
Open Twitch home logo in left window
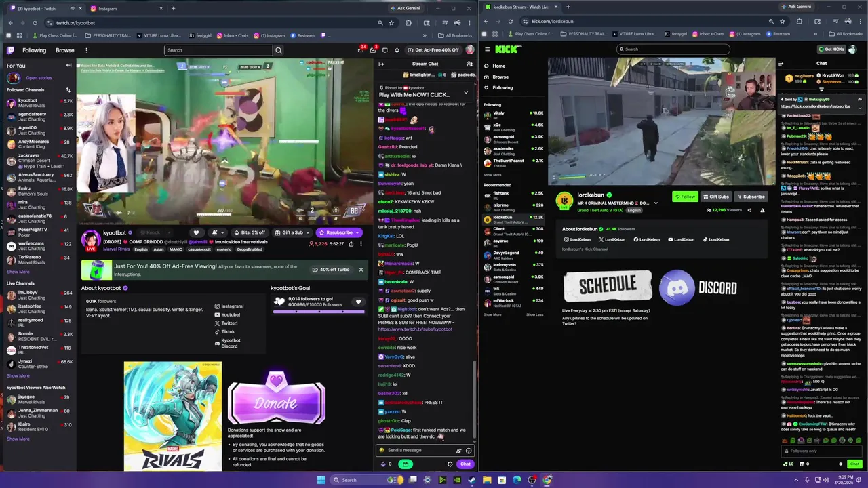[x=11, y=50]
